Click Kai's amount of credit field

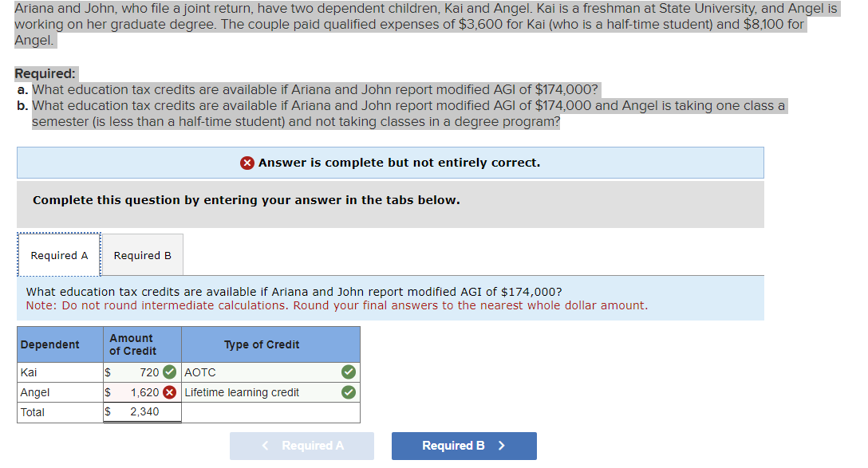[140, 372]
